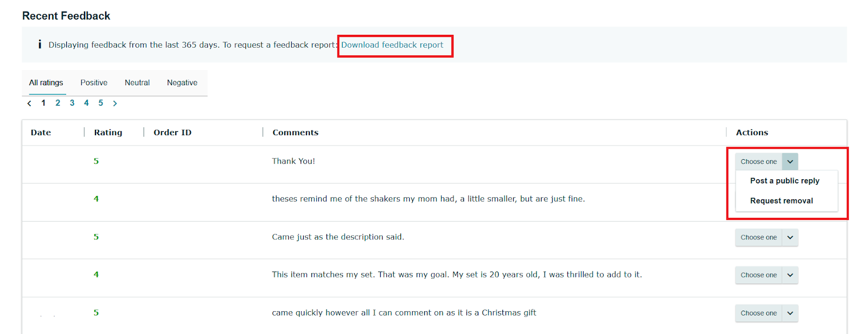Switch to the Positive tab
This screenshot has height=334, width=868.
click(x=93, y=83)
